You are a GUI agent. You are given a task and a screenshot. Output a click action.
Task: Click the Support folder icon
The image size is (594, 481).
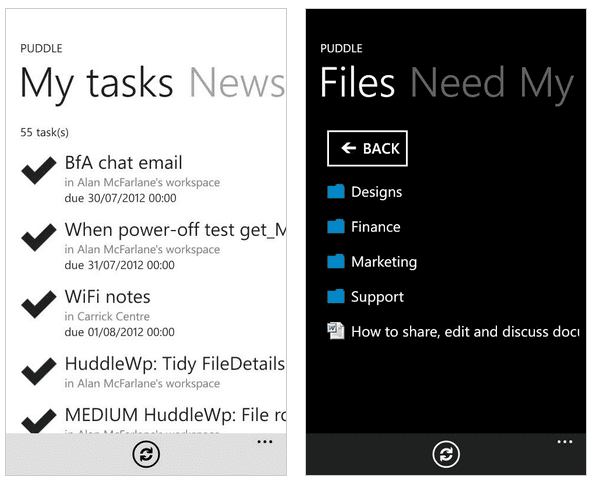[336, 296]
